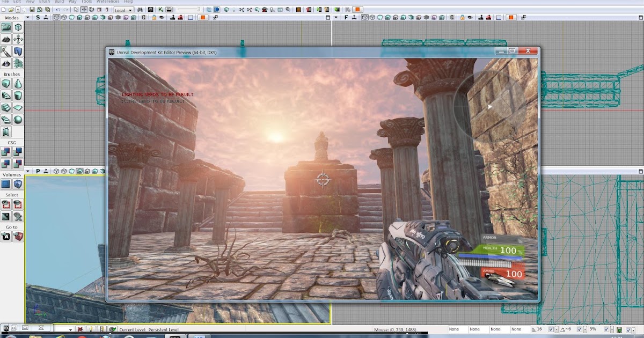Expand arrow next to Open folder icon
Viewport: 644px width, 338px height.
click(x=18, y=10)
